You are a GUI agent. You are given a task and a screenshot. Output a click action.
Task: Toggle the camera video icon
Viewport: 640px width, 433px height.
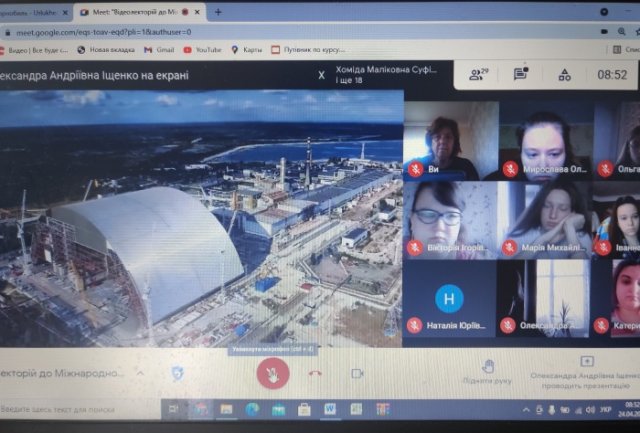pyautogui.click(x=357, y=373)
